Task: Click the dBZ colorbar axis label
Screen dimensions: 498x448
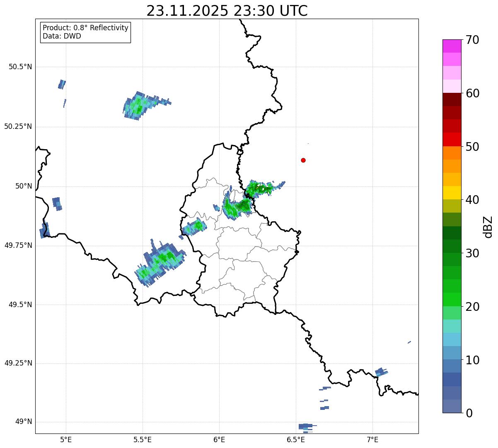Action: [x=488, y=227]
